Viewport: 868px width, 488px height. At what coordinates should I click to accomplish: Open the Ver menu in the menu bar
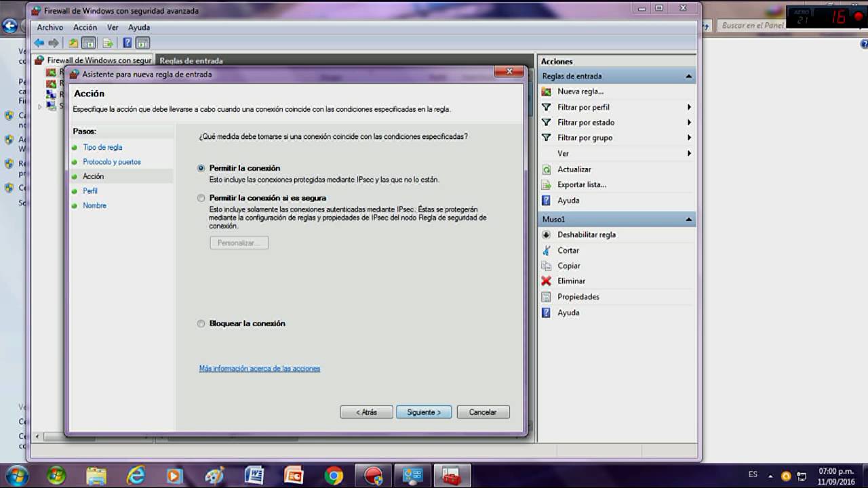[113, 28]
